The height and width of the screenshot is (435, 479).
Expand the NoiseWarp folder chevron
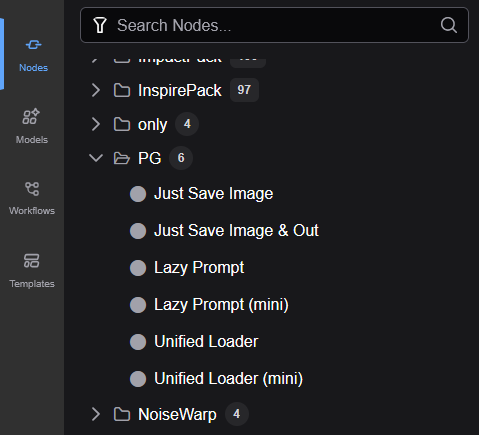[x=96, y=414]
